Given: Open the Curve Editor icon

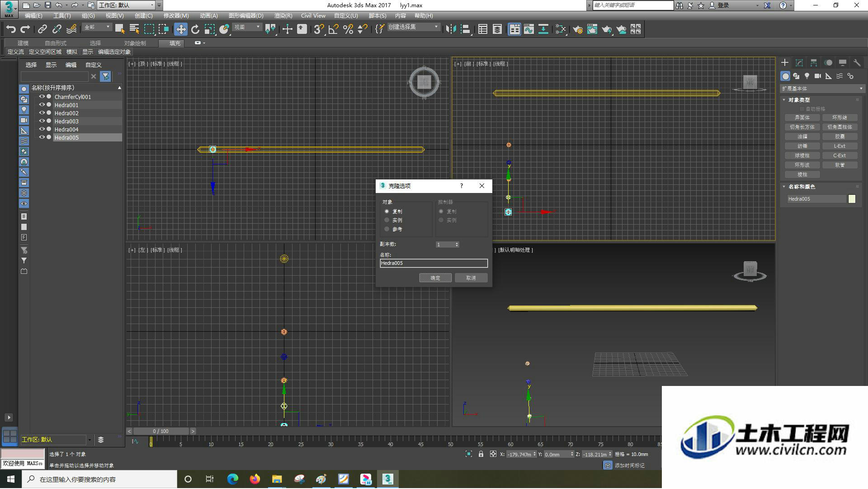Looking at the screenshot, I should tap(529, 29).
